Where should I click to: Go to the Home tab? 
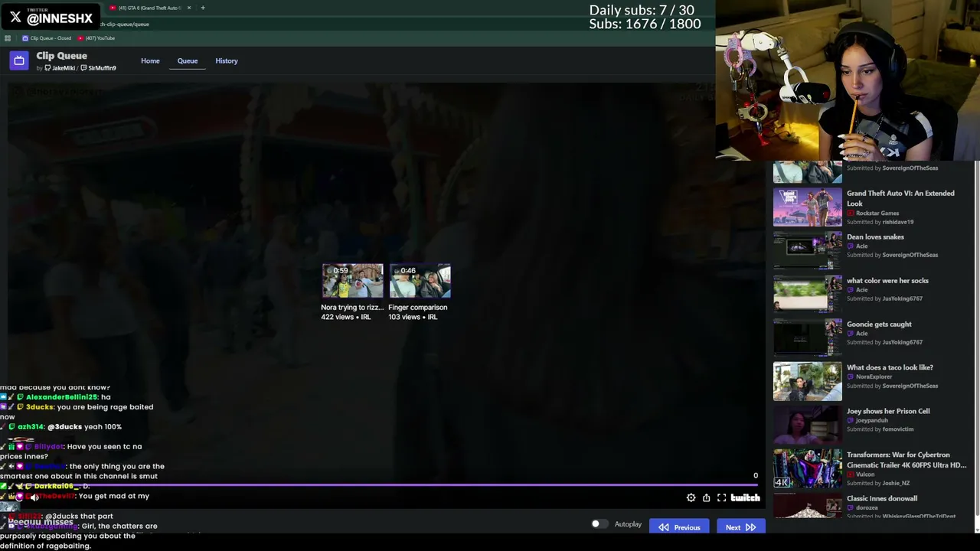pyautogui.click(x=150, y=61)
